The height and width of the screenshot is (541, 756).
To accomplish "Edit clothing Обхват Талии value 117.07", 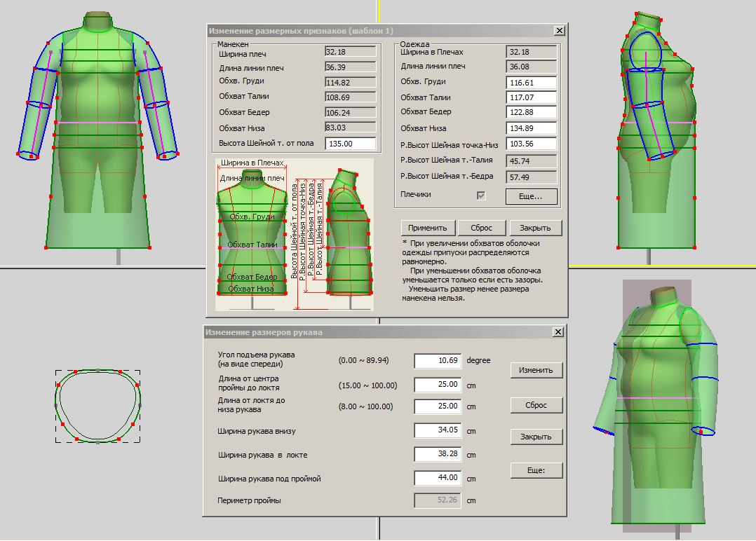I will tap(532, 98).
